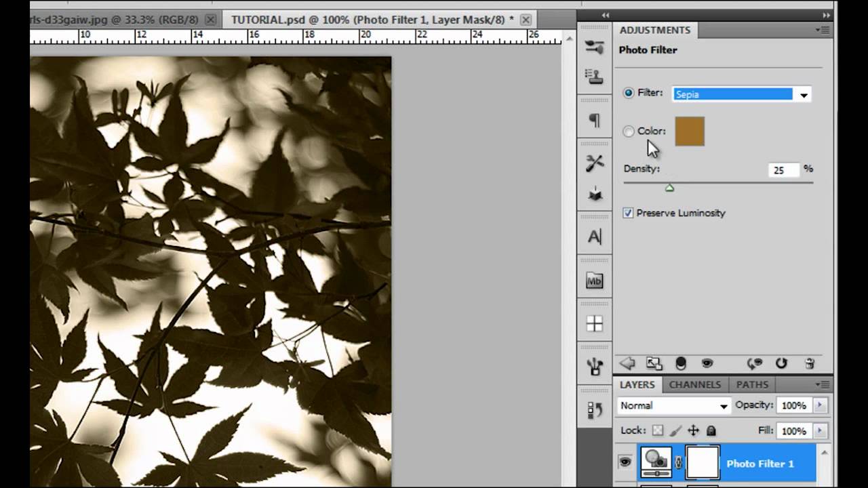This screenshot has height=488, width=868.
Task: Click the Layers panel scroll up arrow
Action: click(x=825, y=452)
